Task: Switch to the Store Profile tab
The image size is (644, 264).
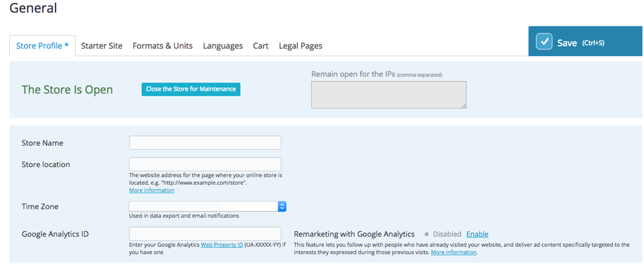Action: [42, 46]
